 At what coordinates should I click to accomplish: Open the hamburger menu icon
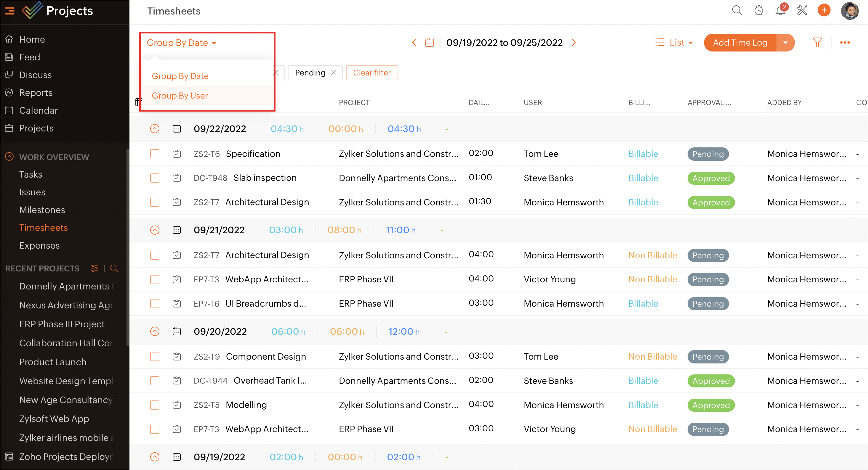[10, 11]
